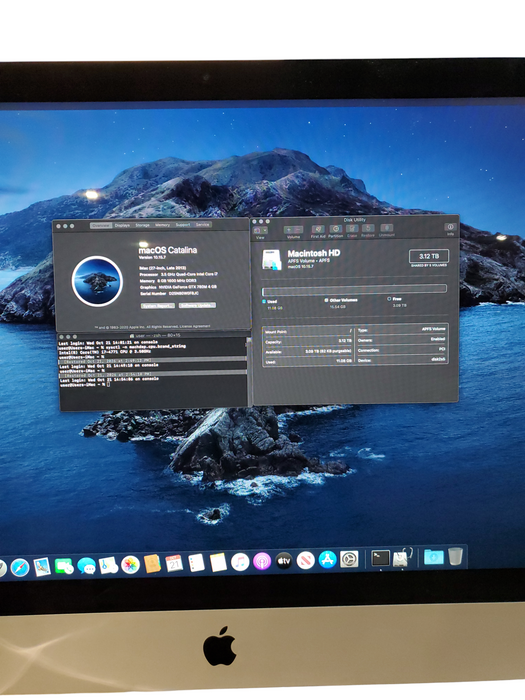Screen dimensions: 525x700
Task: Launch FaceTime from the Dock
Action: pos(64,566)
